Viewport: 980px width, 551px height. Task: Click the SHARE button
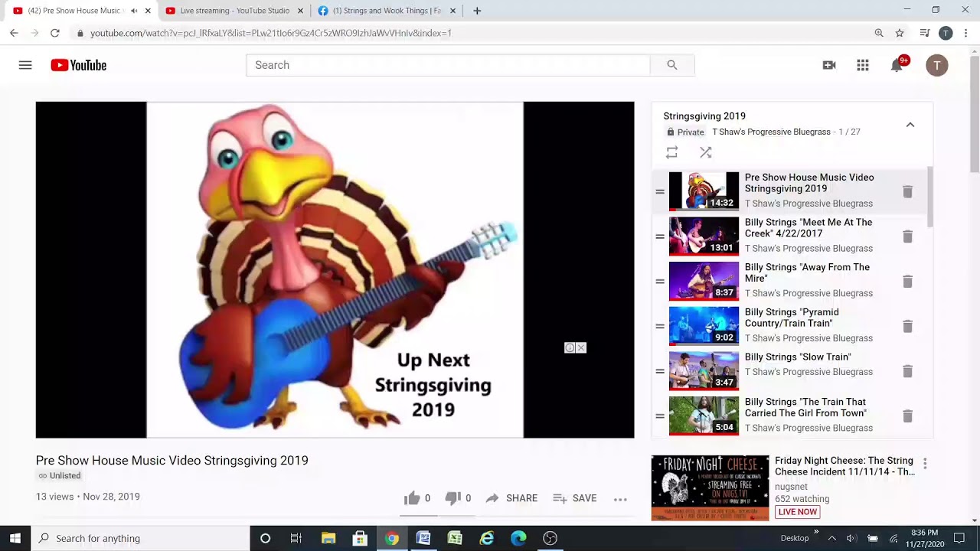point(511,498)
